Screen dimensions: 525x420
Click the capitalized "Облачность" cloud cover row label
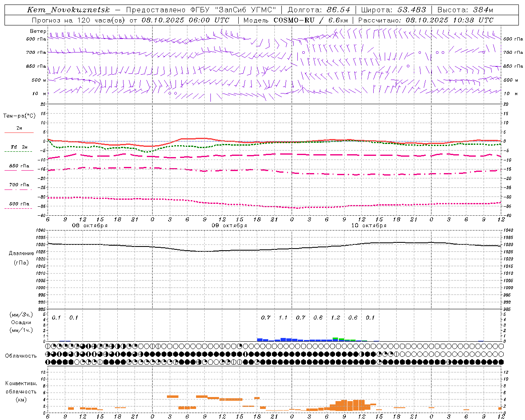pos(21,356)
